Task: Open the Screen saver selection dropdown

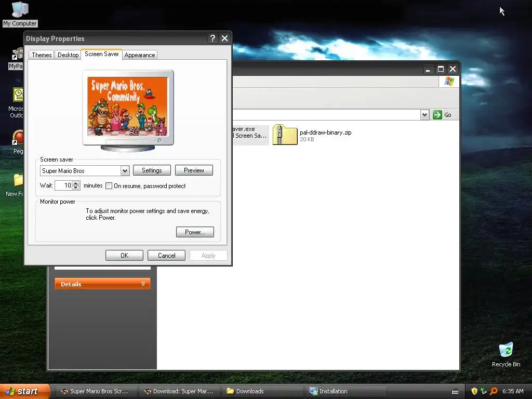Action: coord(125,170)
